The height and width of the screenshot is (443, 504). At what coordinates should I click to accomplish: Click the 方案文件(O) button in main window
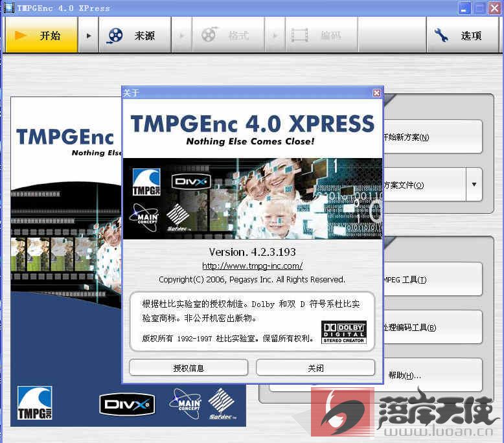424,185
